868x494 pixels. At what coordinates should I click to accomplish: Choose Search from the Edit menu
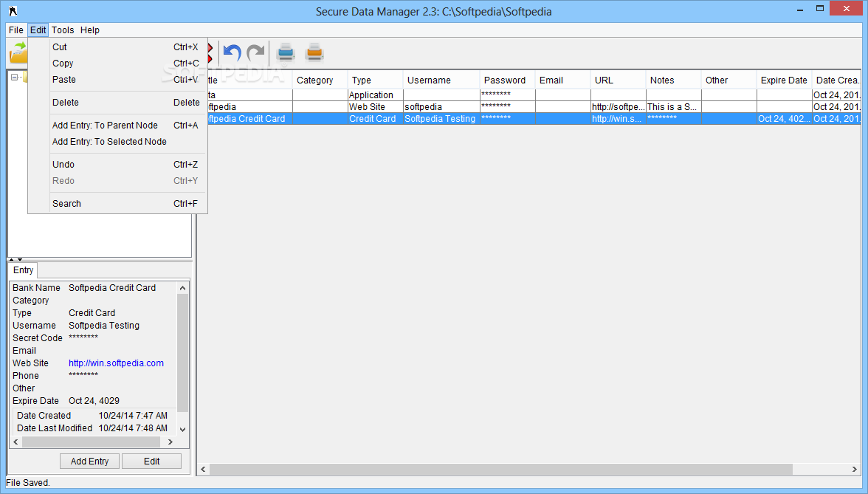118,203
